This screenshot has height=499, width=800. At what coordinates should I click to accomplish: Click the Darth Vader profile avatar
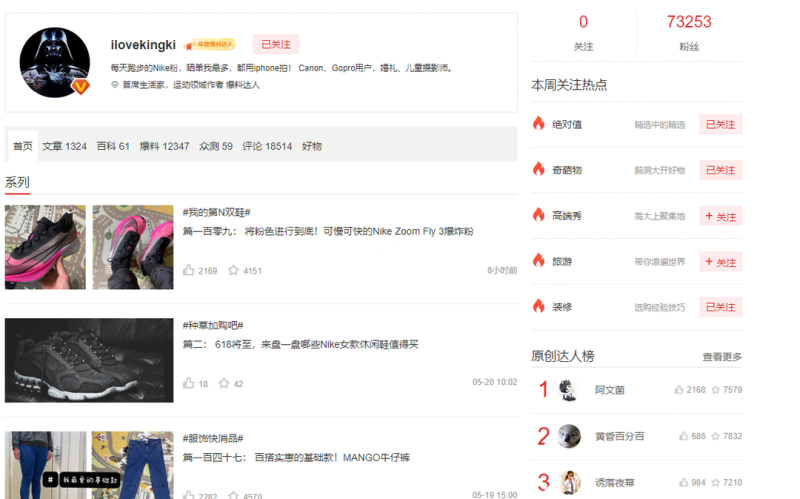coord(55,62)
